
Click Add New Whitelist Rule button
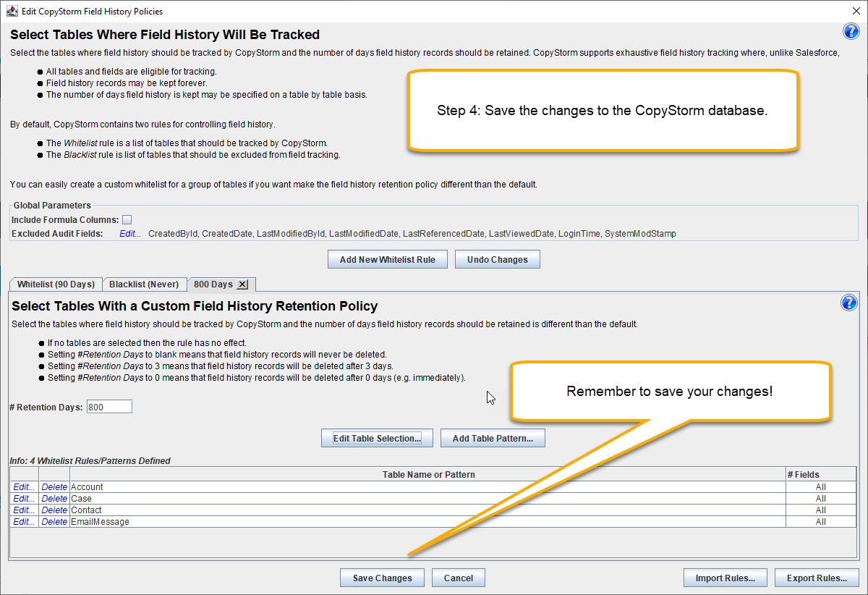[x=388, y=259]
